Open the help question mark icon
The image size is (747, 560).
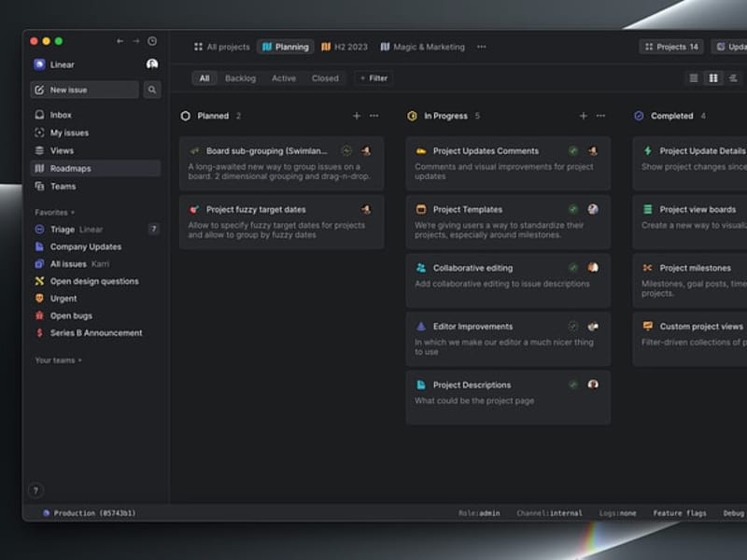point(35,491)
